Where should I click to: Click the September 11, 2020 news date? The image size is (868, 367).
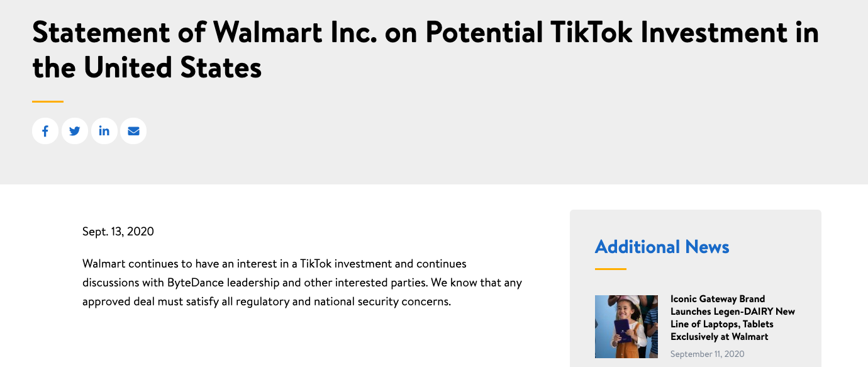(708, 354)
